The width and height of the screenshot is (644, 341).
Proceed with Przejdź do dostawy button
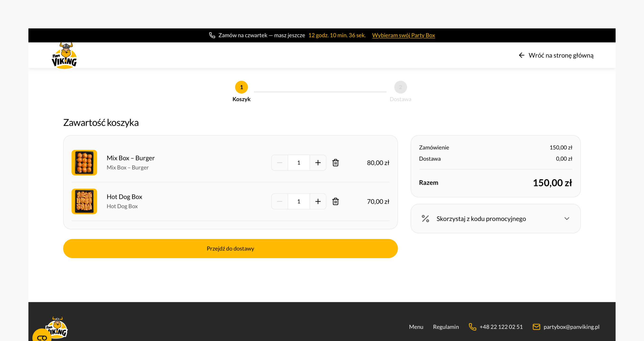[230, 249]
